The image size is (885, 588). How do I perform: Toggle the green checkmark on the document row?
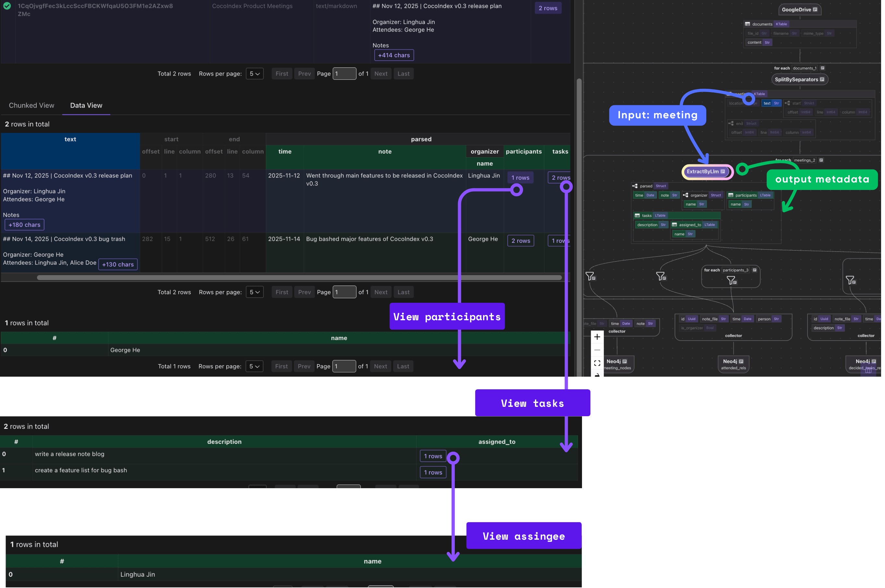click(7, 6)
